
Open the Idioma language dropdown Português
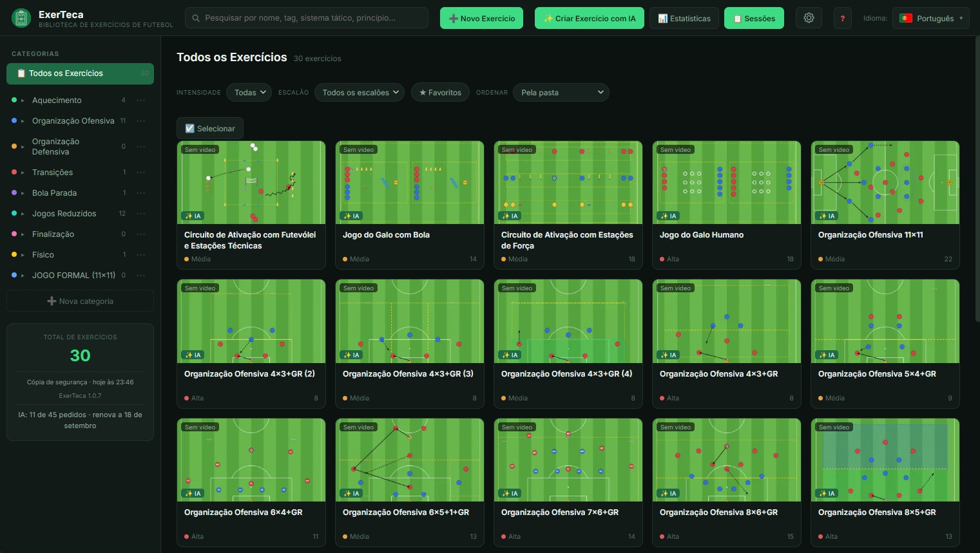931,18
